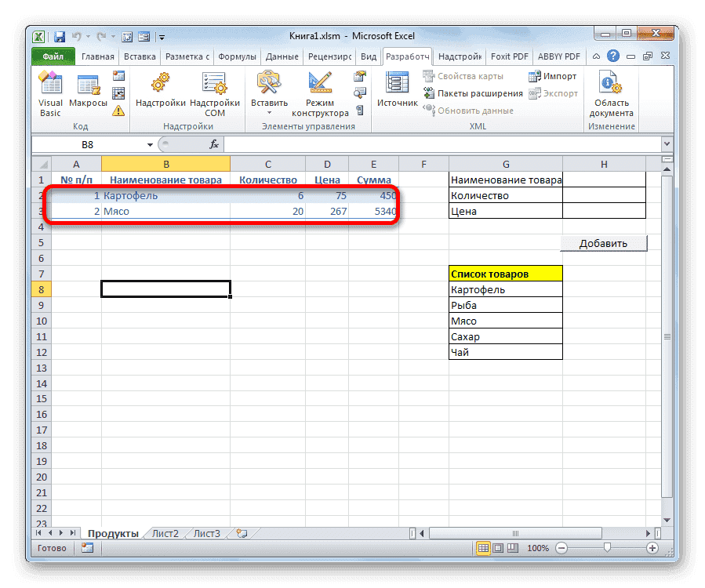Screen dimensions: 705x588
Task: Click the Надстройки (Add-ins) icon
Action: point(161,89)
